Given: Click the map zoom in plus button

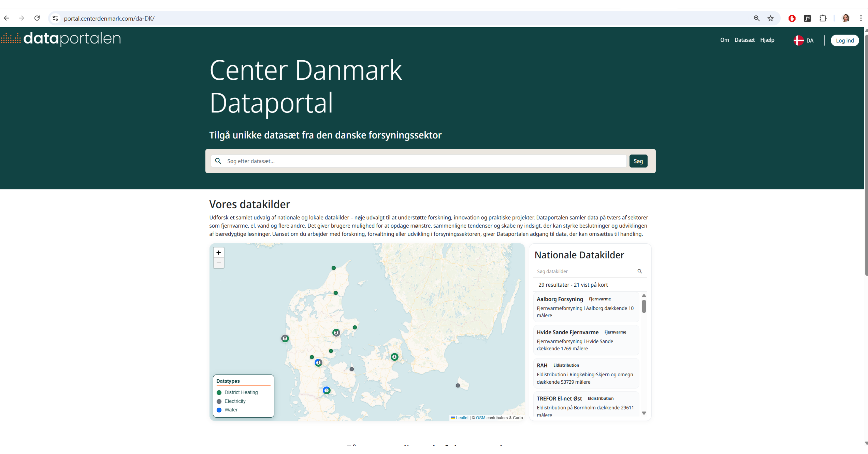Looking at the screenshot, I should pyautogui.click(x=218, y=252).
